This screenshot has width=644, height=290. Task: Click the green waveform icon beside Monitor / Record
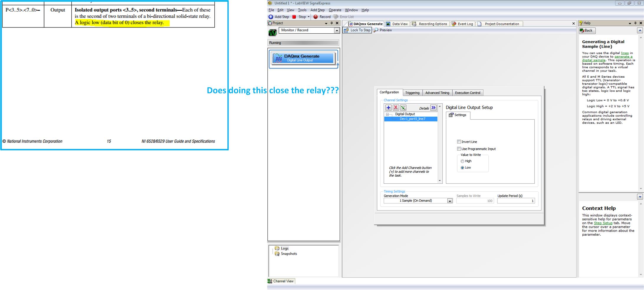(x=272, y=32)
